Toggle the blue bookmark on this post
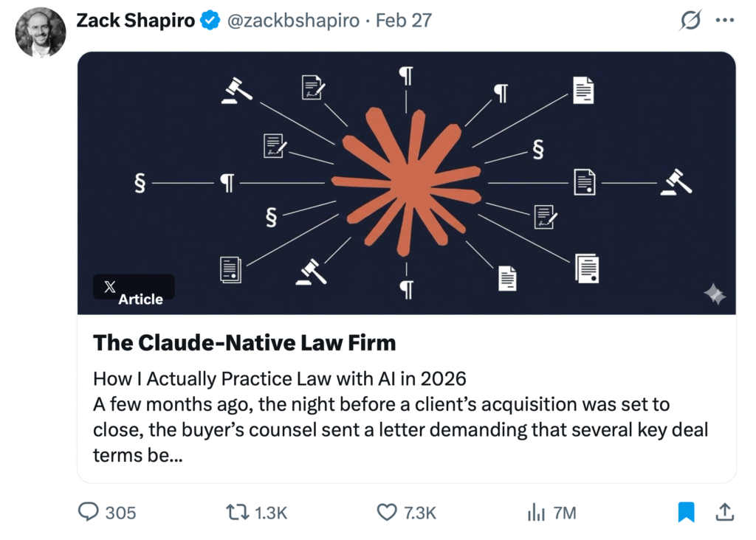756x540 pixels. 687,511
